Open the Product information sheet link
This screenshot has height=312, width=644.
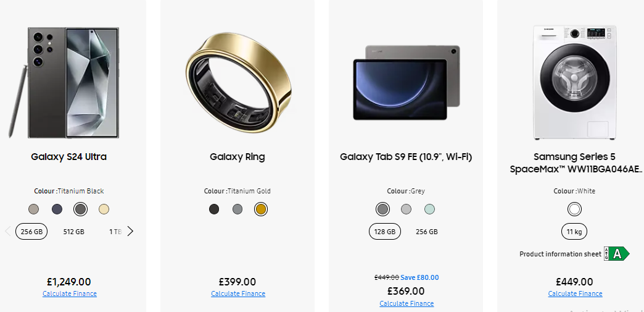coord(559,254)
